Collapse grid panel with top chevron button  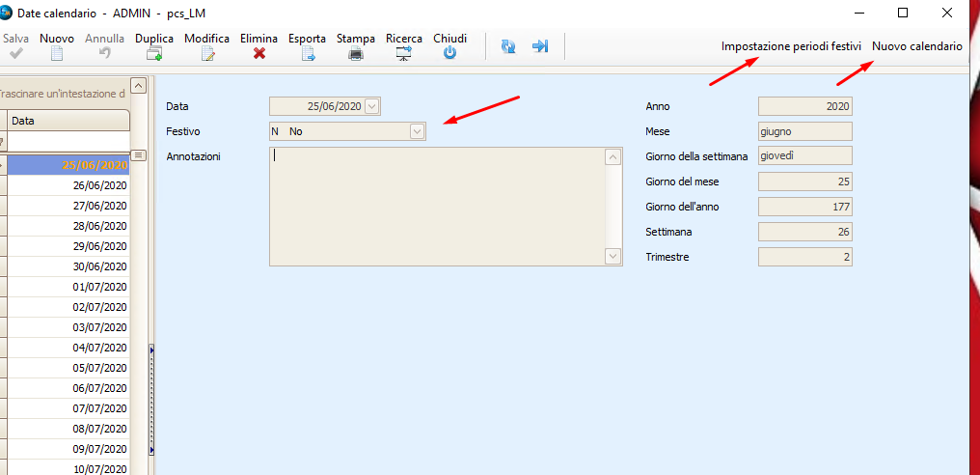coord(138,85)
